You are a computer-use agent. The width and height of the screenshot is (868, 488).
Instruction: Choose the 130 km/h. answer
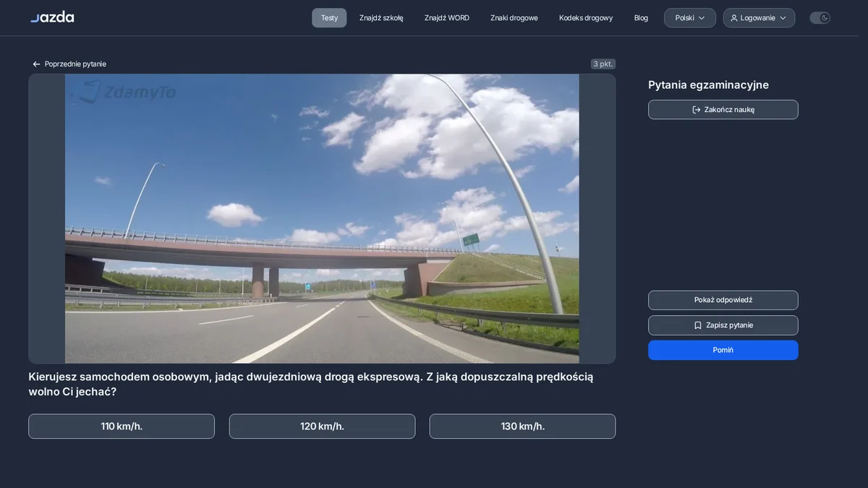tap(522, 427)
